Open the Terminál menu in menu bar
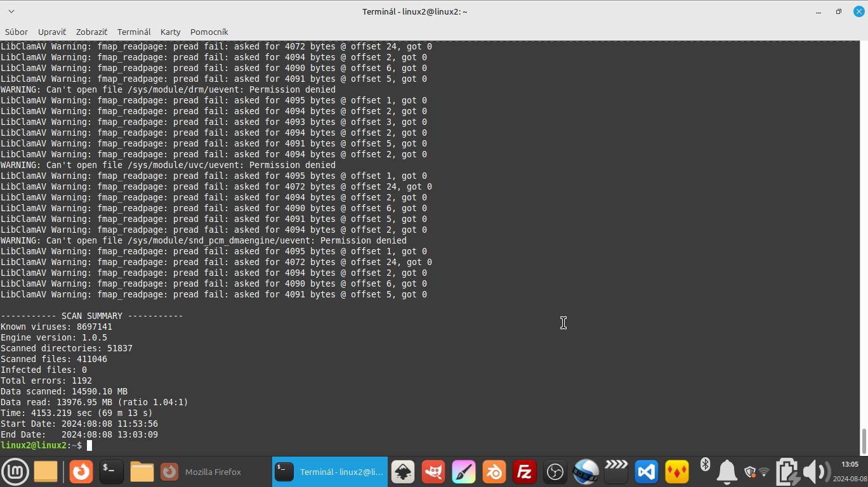 [x=134, y=32]
